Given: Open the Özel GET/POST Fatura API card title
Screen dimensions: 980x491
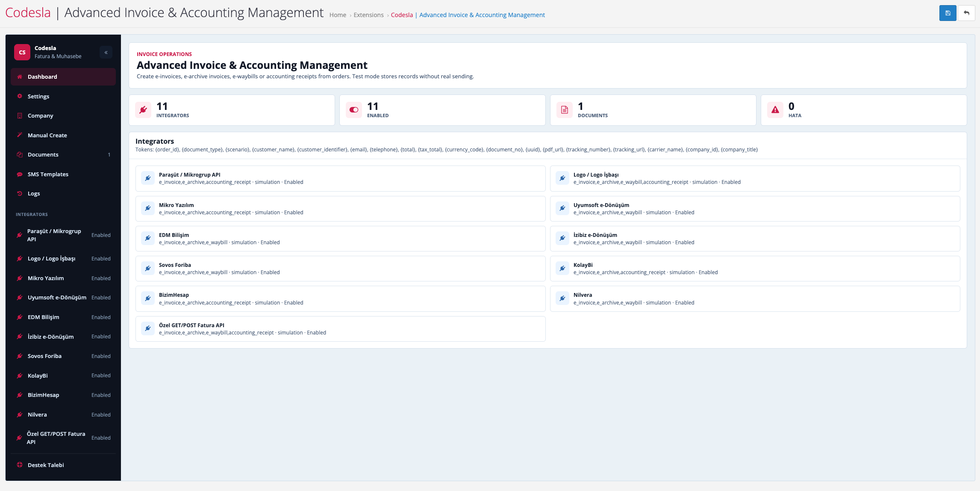Looking at the screenshot, I should pos(191,325).
